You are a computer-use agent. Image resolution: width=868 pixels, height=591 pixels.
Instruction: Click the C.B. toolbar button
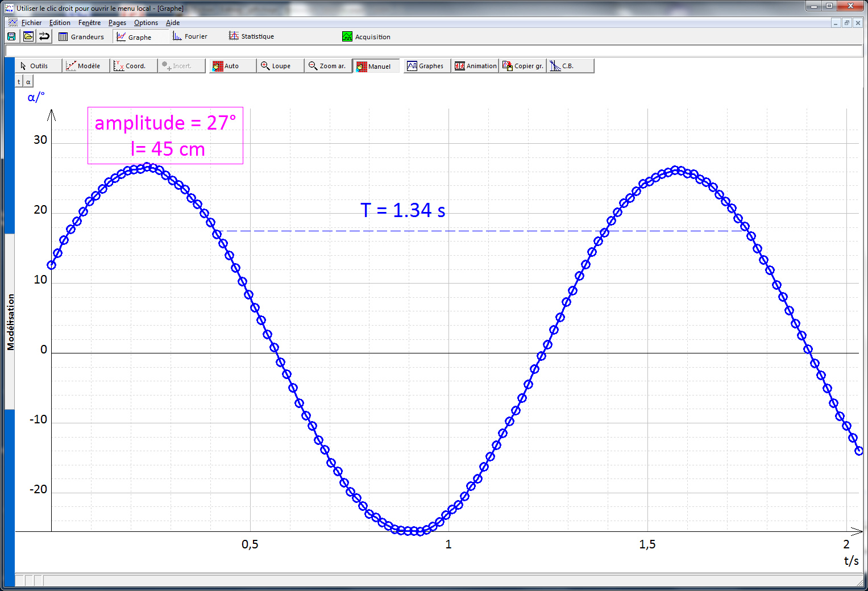click(x=571, y=66)
